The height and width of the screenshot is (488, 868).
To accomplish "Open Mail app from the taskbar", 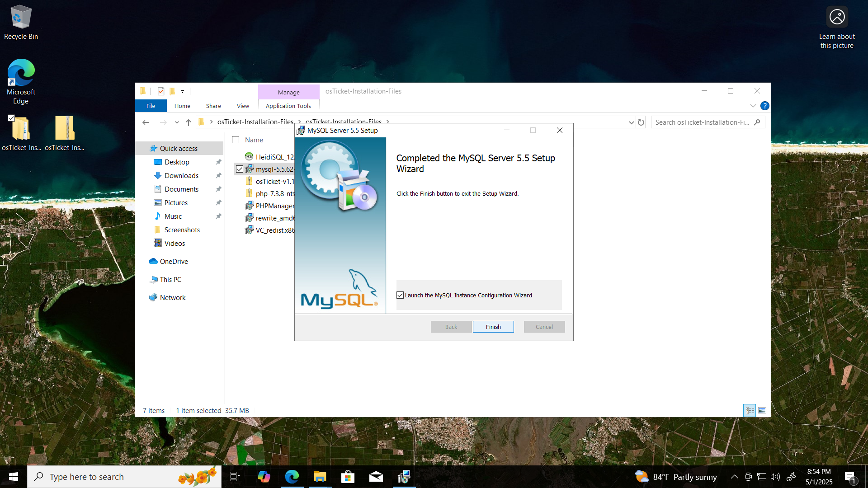I will pos(376,477).
